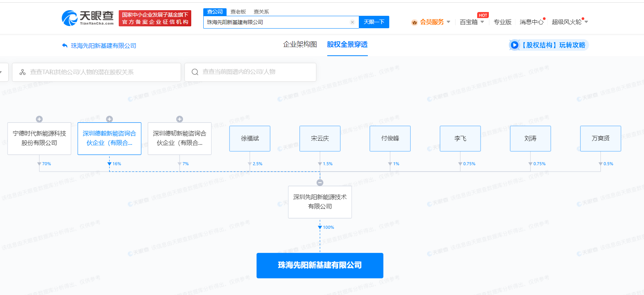Expand the plus above 深圳德韧新能咨询合伙企业

(180, 119)
